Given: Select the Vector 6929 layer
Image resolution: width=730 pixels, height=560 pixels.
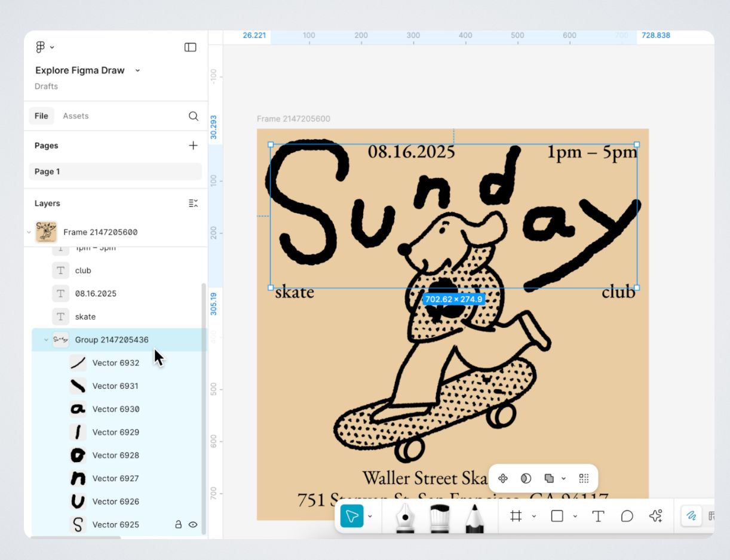Looking at the screenshot, I should tap(117, 432).
